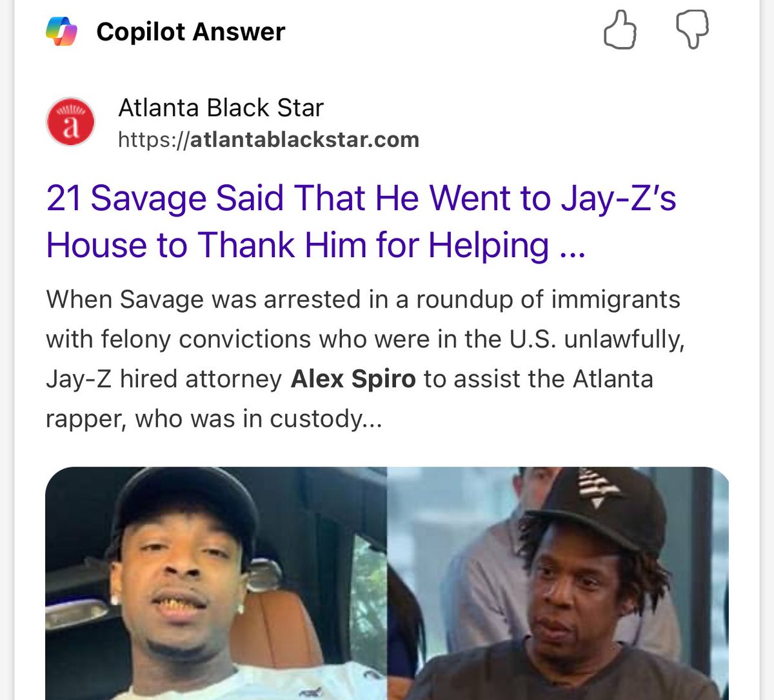Viewport: 774px width, 700px height.
Task: Open the Atlanta Black Star site name
Action: coord(221,108)
